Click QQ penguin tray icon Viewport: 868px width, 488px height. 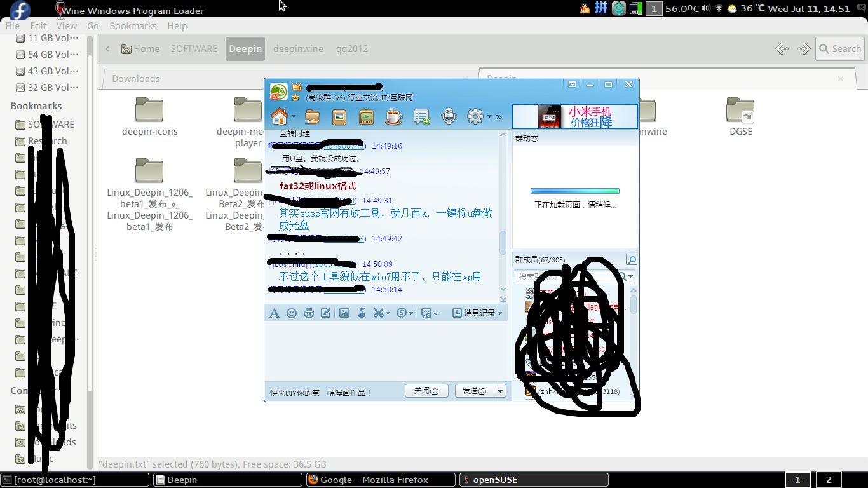tap(585, 8)
